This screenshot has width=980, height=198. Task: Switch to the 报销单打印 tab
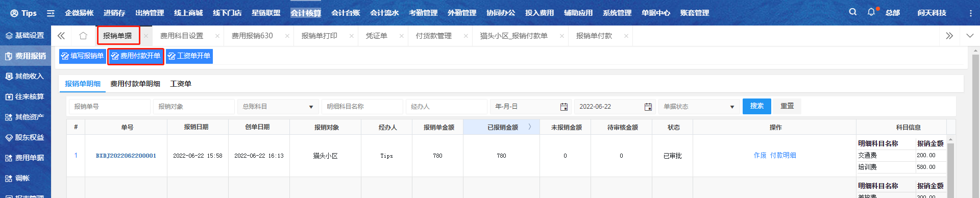click(x=320, y=36)
